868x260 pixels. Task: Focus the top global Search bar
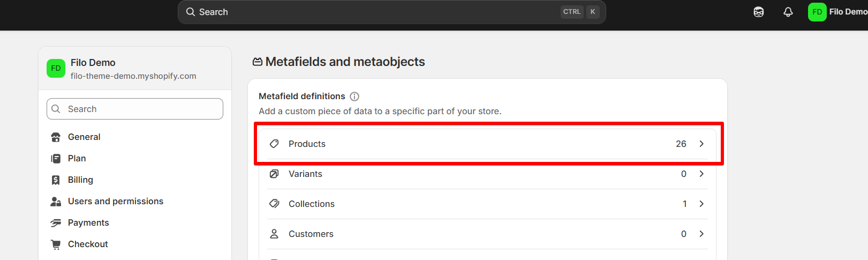click(x=375, y=12)
